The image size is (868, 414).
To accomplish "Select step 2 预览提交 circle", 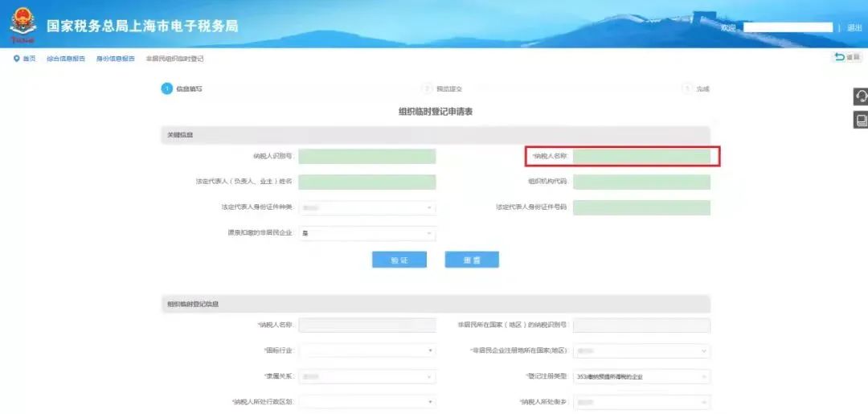I will coord(427,88).
